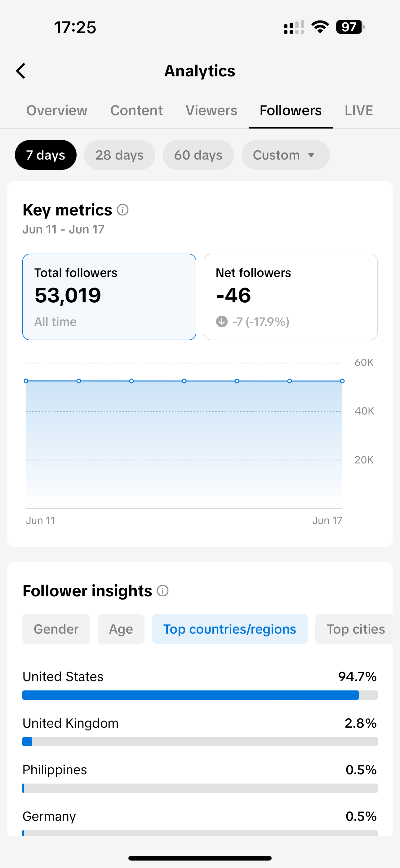The width and height of the screenshot is (400, 868).
Task: Select the 60 days range
Action: point(198,155)
